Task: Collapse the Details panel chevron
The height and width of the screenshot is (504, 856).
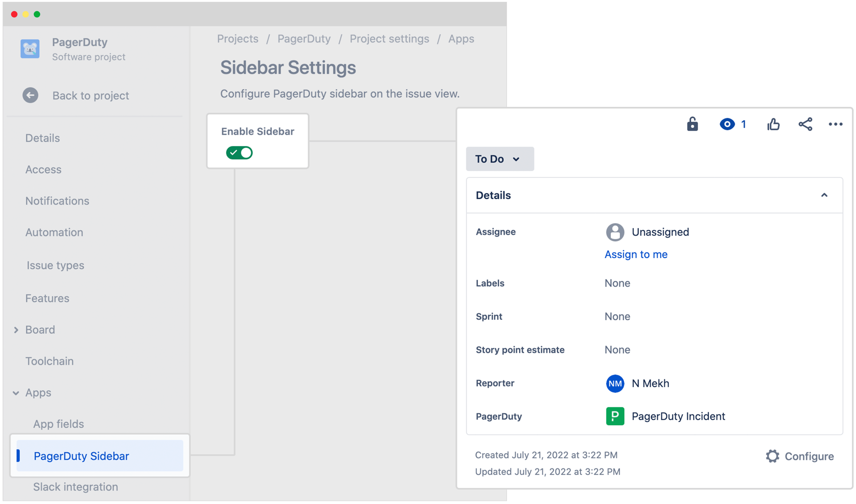Action: [824, 195]
